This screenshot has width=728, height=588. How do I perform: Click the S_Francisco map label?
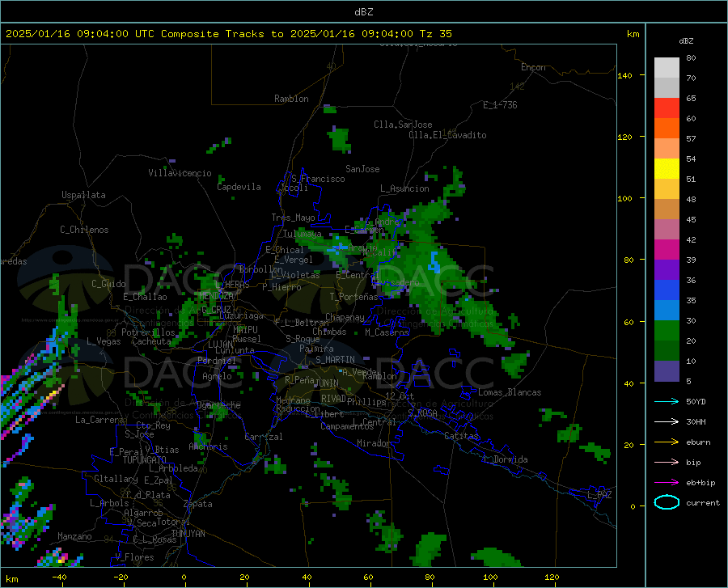click(x=319, y=179)
